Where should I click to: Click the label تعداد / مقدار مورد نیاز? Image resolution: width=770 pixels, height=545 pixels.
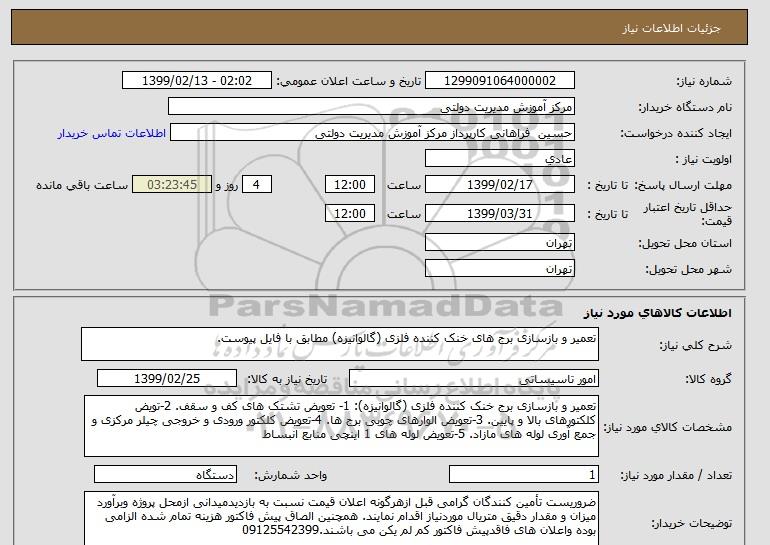tap(676, 475)
